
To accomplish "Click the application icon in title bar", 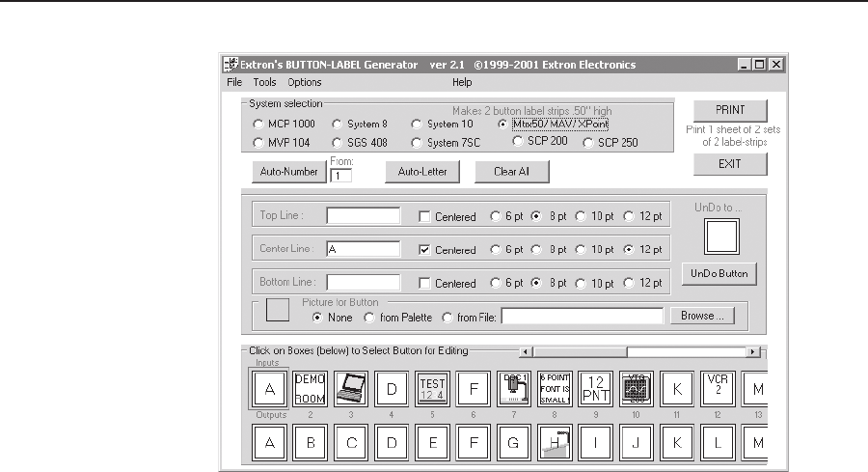I will pos(231,65).
